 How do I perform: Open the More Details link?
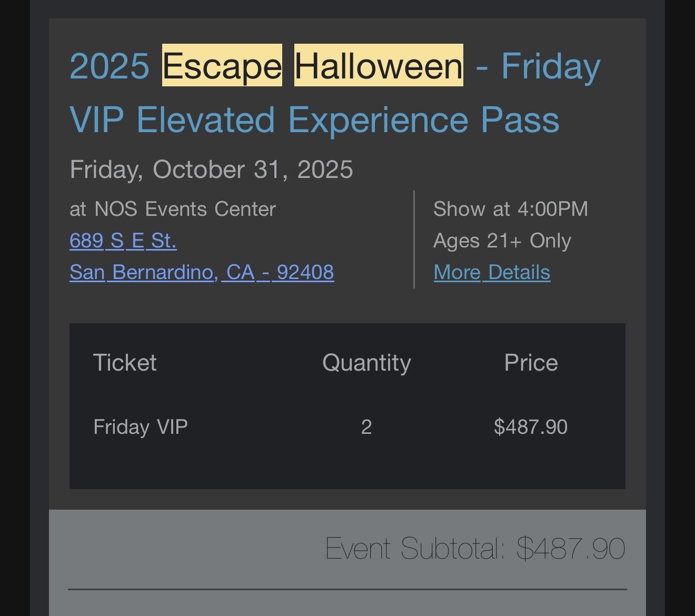pos(491,272)
